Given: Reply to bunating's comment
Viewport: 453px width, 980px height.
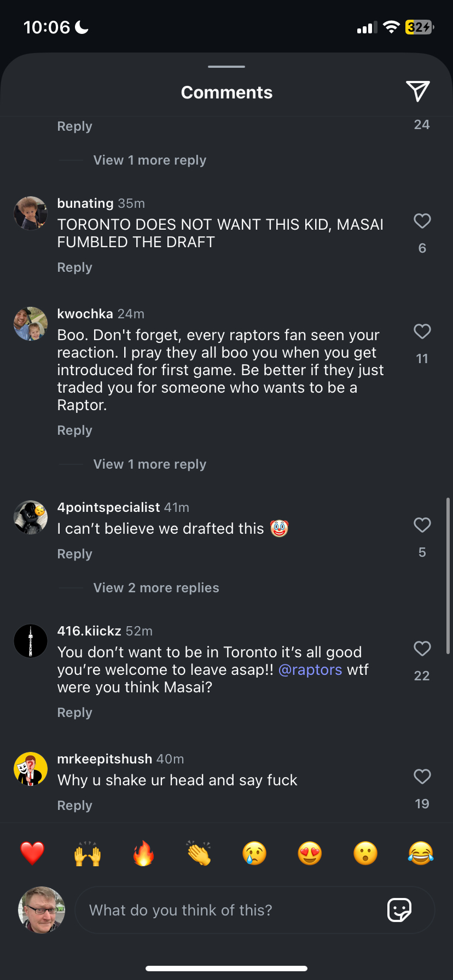Looking at the screenshot, I should click(x=75, y=267).
